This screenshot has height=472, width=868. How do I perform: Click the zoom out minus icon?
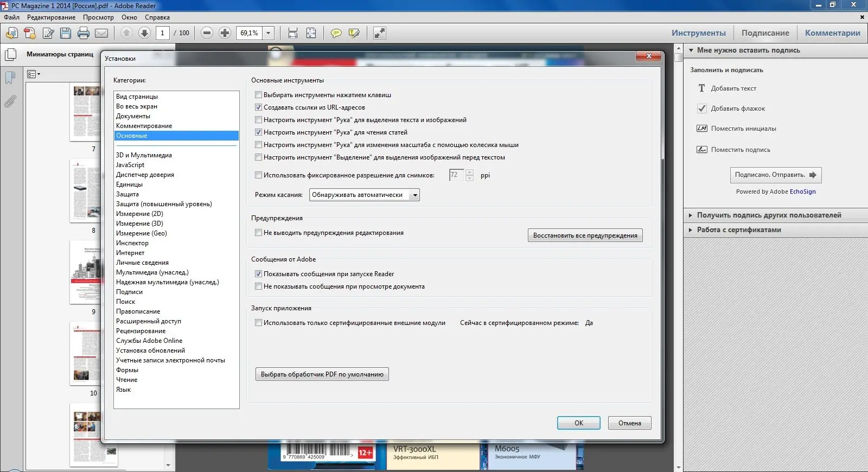tap(207, 33)
